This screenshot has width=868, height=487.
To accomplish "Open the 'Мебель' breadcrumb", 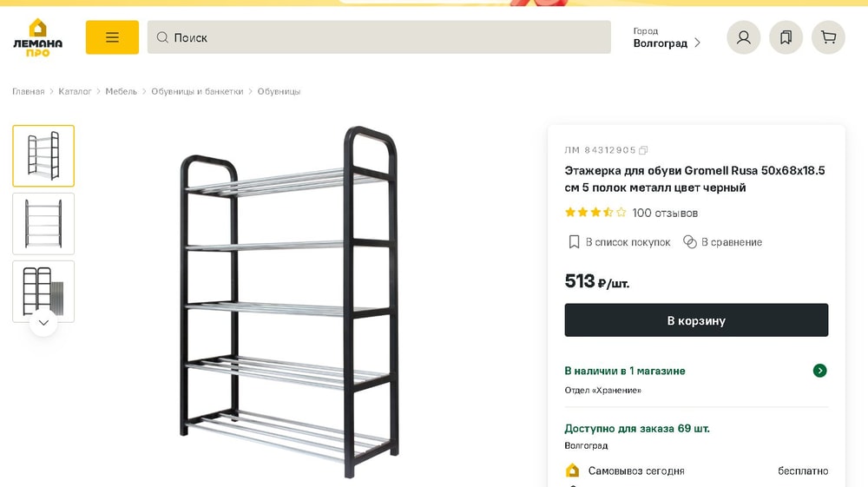I will 122,91.
